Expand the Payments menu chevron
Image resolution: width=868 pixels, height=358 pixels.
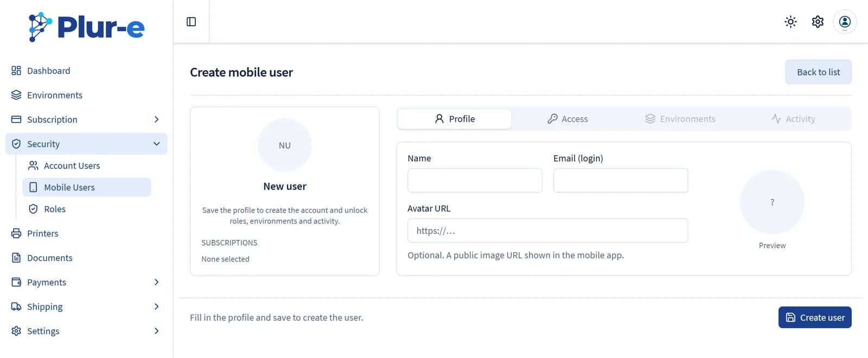click(156, 282)
